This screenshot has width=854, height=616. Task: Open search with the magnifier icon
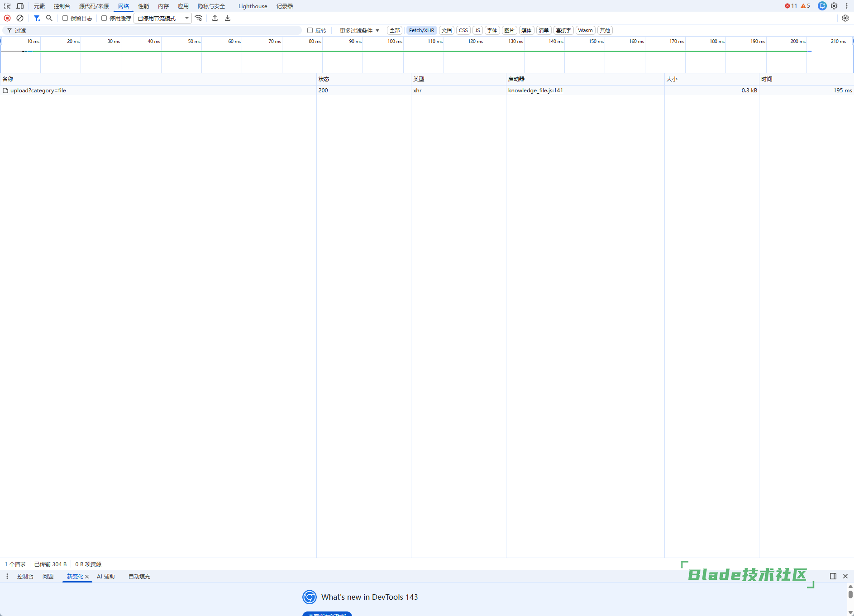point(49,18)
